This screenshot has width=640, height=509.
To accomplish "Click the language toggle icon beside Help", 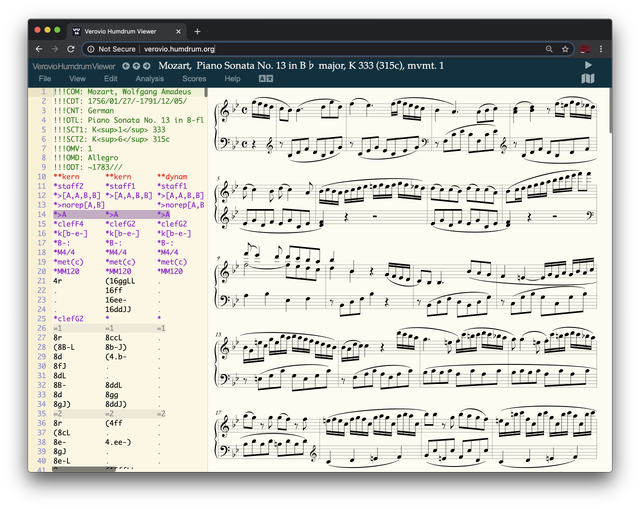I will (265, 78).
